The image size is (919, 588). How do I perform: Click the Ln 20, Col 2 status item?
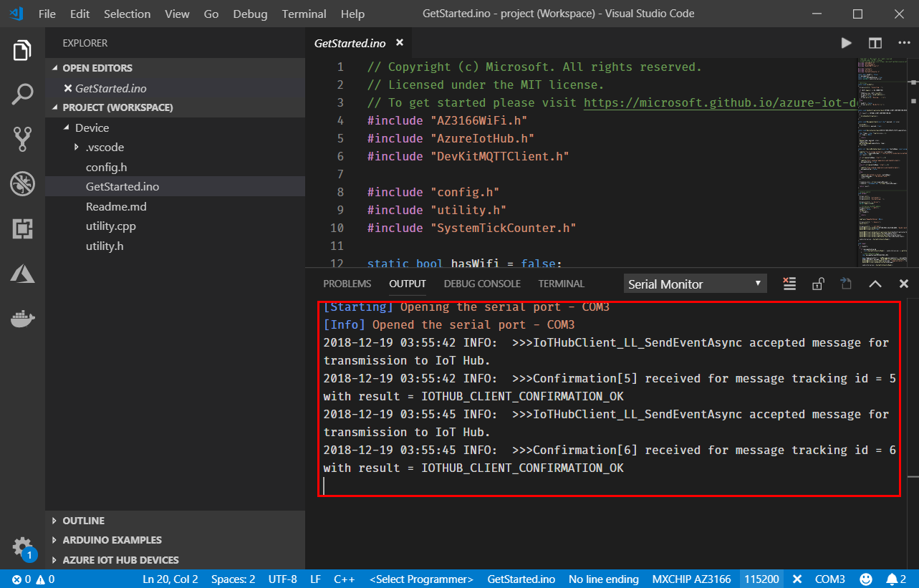point(170,579)
